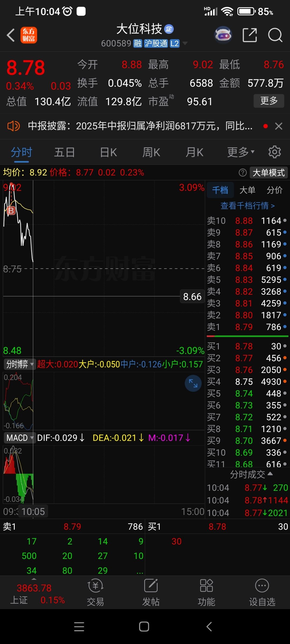The width and height of the screenshot is (290, 644).
Task: Switch to the 月K tab
Action: [x=194, y=152]
